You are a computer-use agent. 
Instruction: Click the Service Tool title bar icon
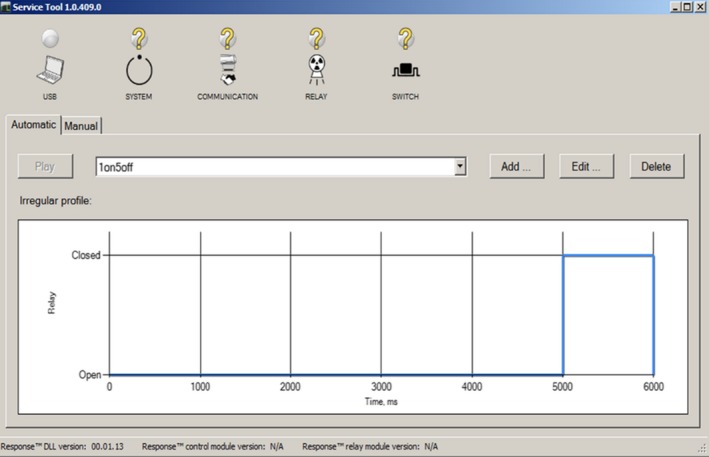[6, 7]
